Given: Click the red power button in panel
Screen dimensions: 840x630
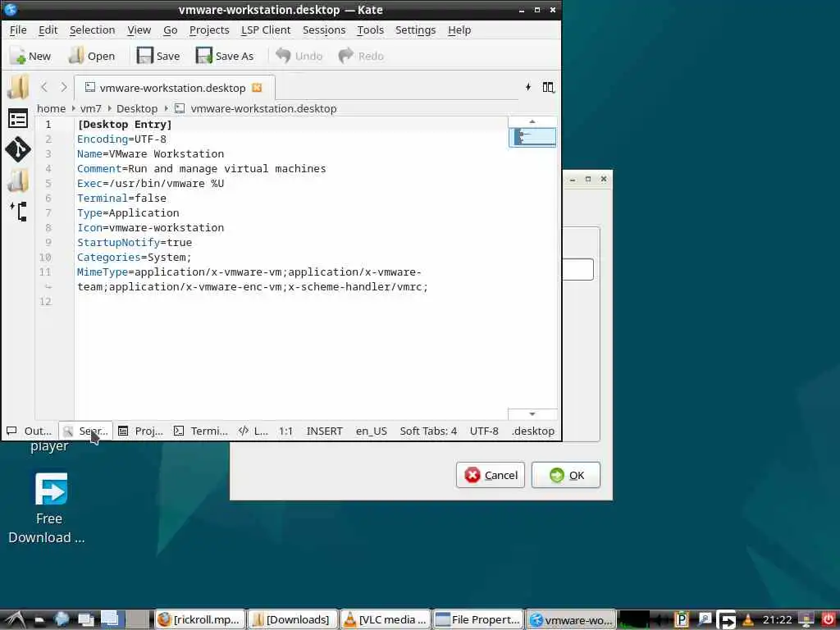Looking at the screenshot, I should pos(829,620).
